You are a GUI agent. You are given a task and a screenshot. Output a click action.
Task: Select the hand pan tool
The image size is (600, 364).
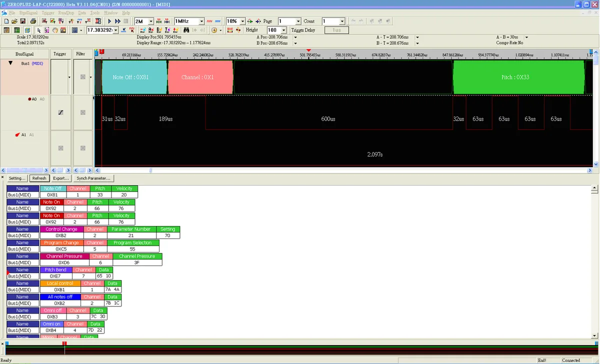pyautogui.click(x=55, y=30)
